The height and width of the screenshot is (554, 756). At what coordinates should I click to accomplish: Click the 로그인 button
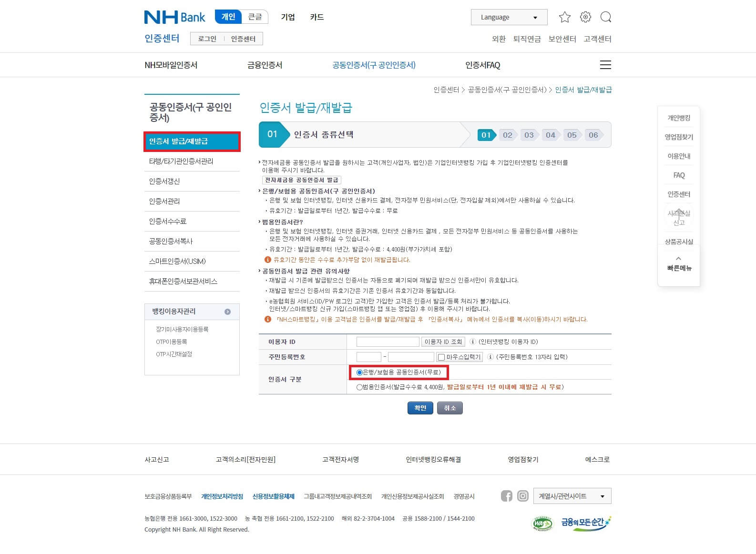[x=207, y=39]
